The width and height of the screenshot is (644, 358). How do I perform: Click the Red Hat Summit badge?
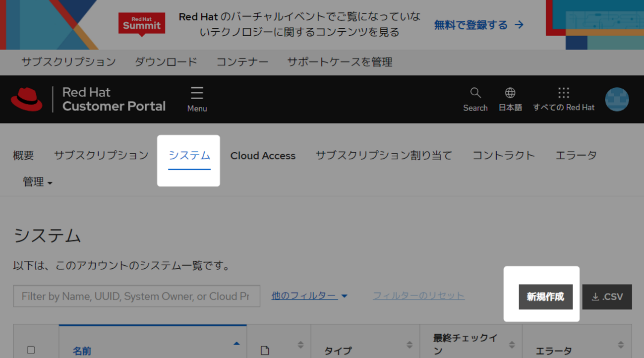[x=142, y=24]
